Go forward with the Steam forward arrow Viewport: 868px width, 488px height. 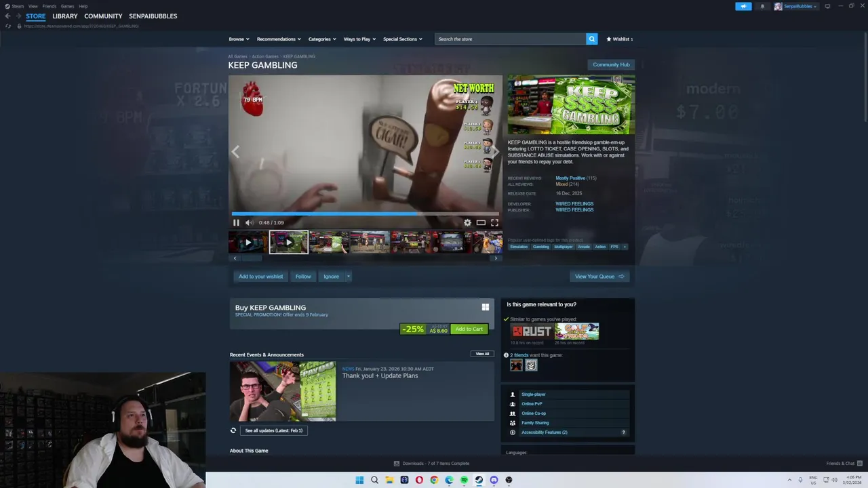point(18,16)
